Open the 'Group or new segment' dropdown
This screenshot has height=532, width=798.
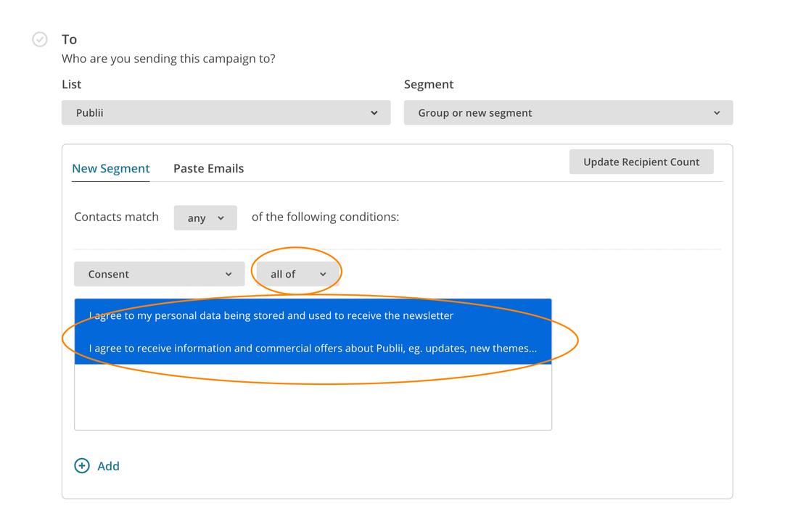click(x=567, y=113)
